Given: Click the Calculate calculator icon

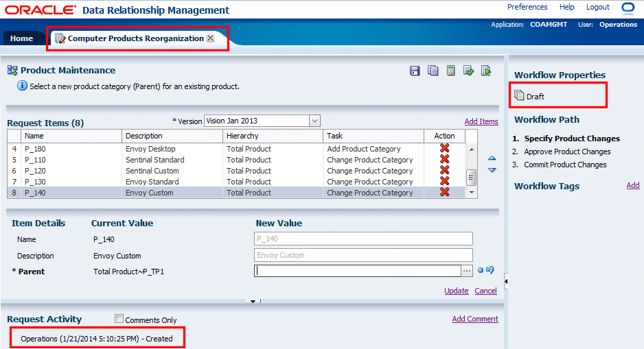Looking at the screenshot, I should tap(450, 71).
